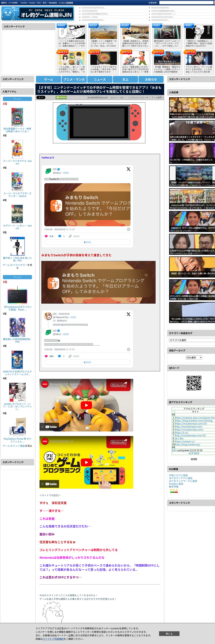Open the 644コメ どん兵衛 article thumbnail

(72, 59)
